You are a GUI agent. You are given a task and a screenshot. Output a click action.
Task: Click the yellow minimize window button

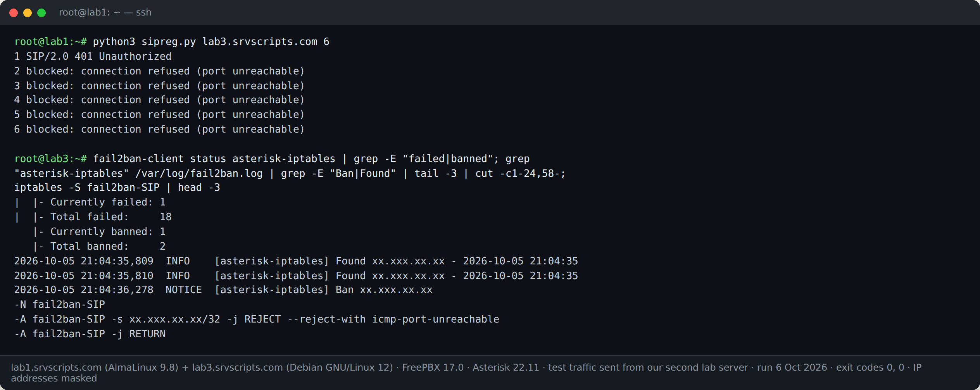(x=28, y=13)
